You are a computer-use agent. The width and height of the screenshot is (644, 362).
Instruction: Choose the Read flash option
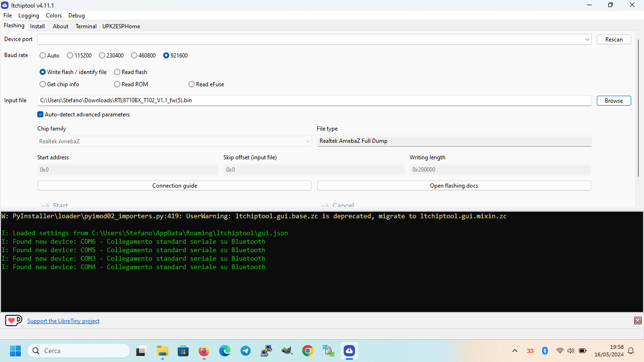[131, 72]
